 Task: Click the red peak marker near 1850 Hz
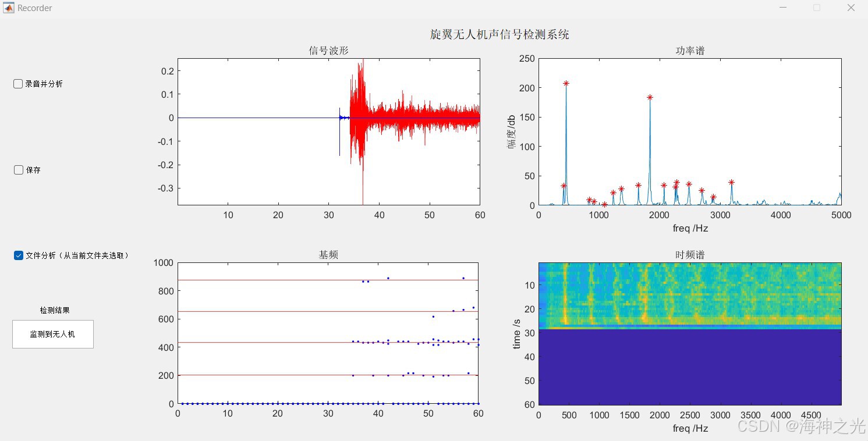click(650, 98)
